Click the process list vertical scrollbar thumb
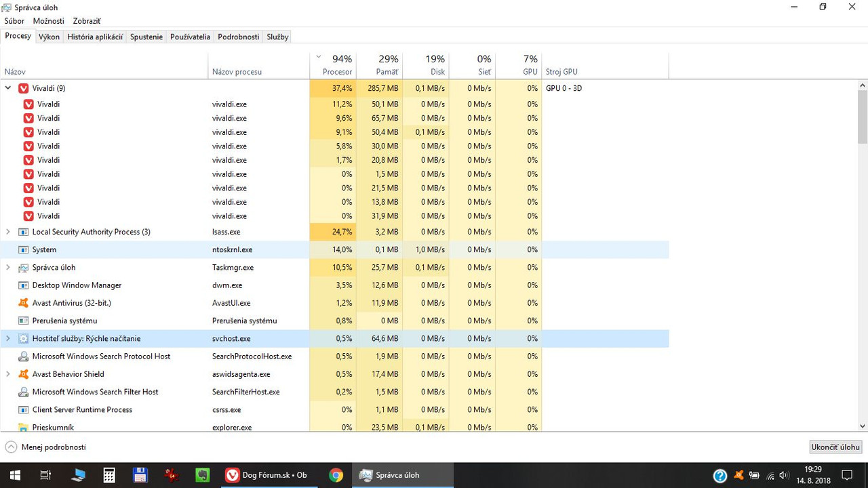 pos(863,117)
